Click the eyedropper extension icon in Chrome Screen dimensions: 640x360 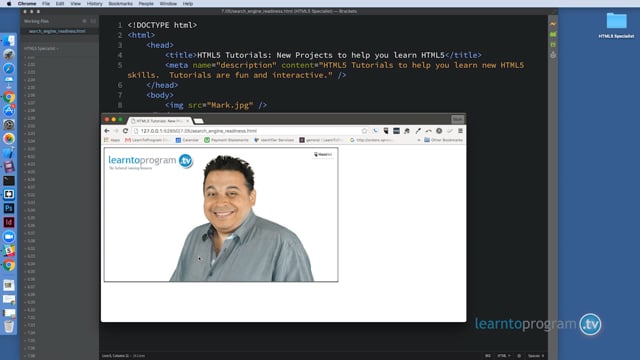[418, 131]
